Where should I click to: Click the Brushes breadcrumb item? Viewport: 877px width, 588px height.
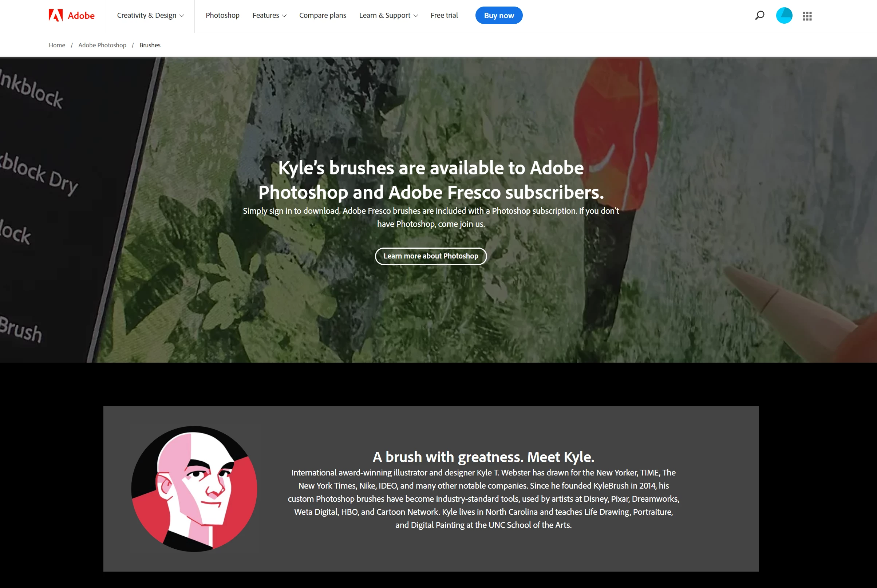(x=150, y=45)
